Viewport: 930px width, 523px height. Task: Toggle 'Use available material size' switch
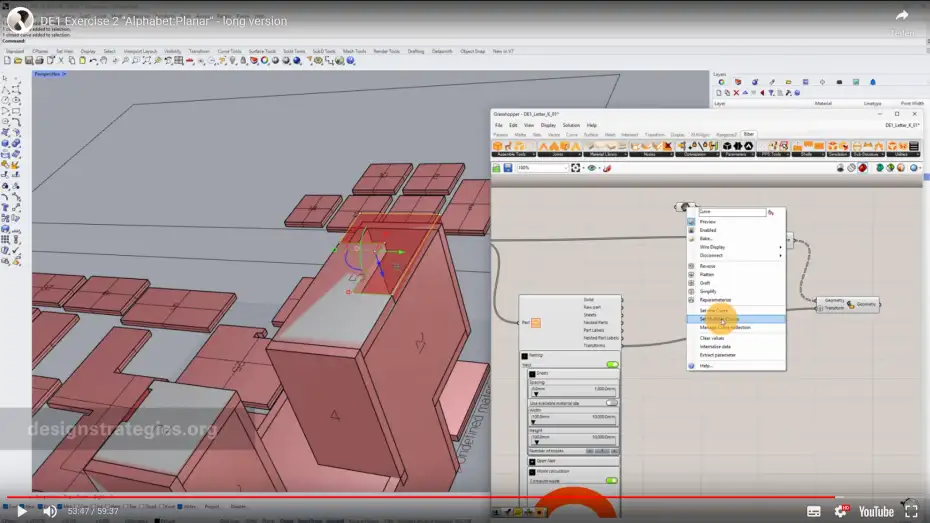[611, 403]
